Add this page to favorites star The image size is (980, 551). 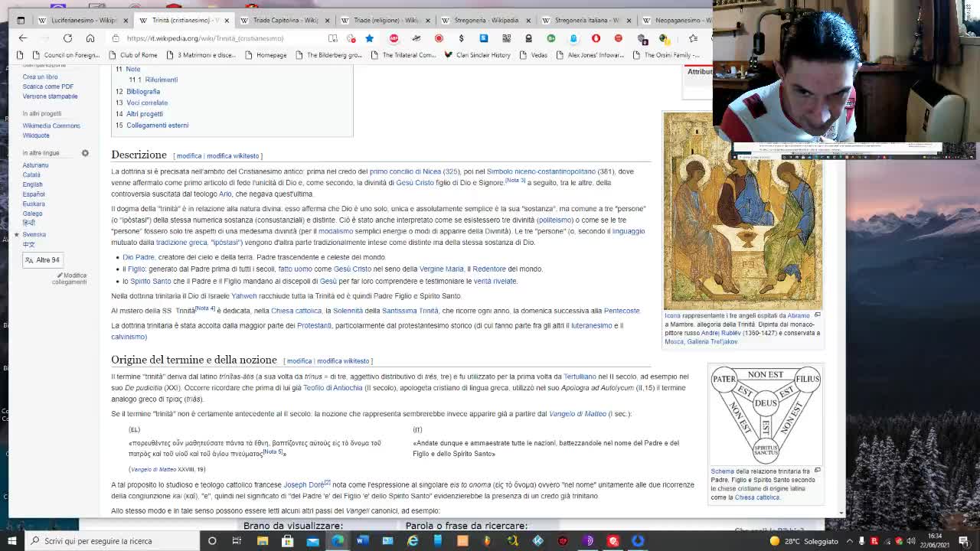pyautogui.click(x=369, y=38)
